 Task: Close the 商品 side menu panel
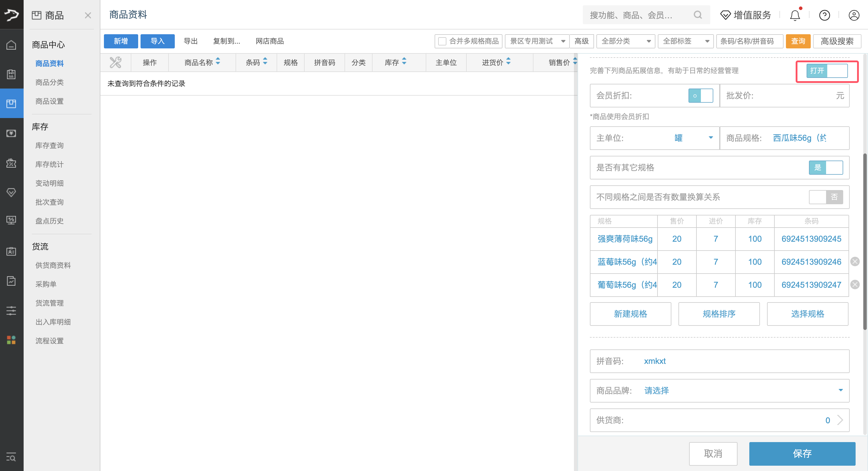[88, 16]
